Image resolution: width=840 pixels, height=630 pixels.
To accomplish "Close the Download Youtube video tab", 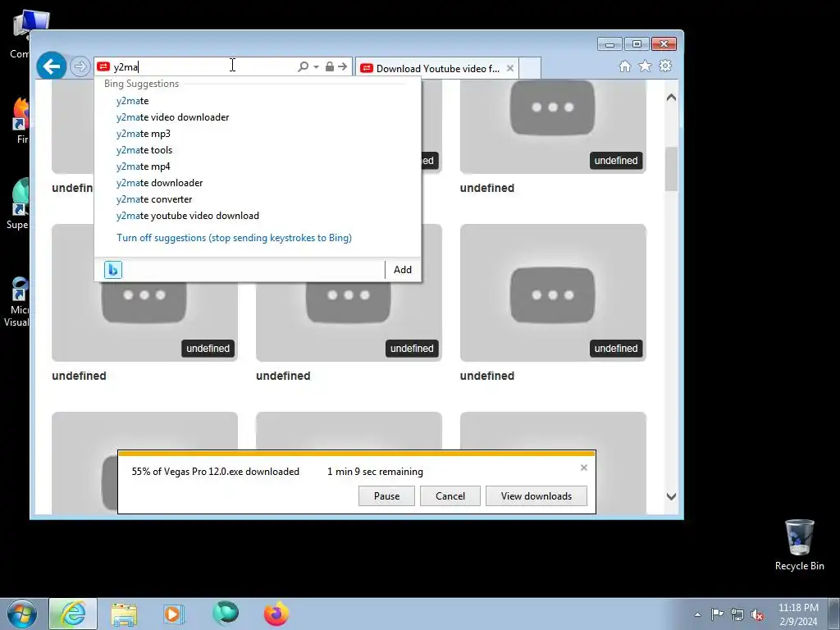I will click(x=510, y=68).
